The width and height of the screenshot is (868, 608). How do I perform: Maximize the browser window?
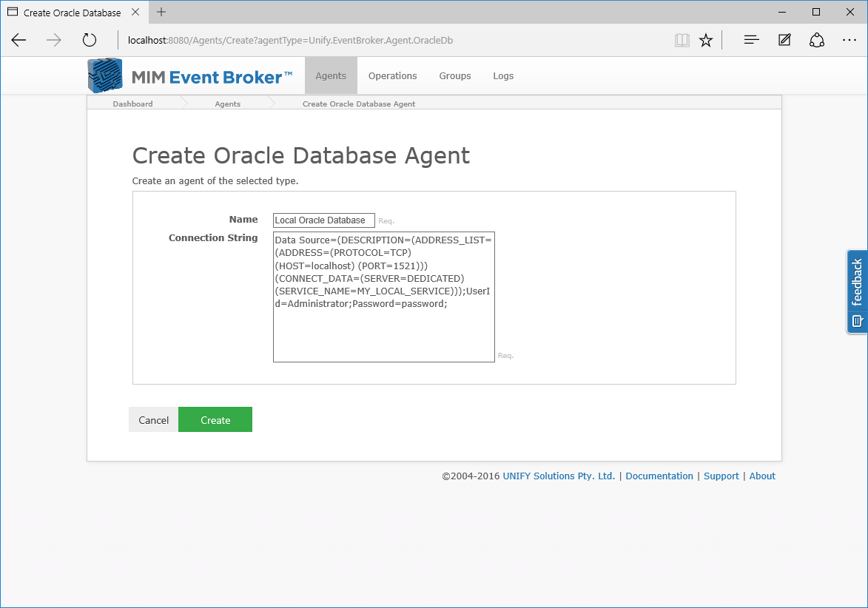pos(816,12)
